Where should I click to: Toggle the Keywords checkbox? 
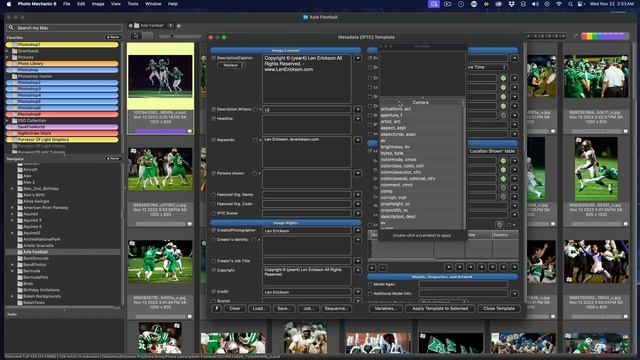coord(213,140)
